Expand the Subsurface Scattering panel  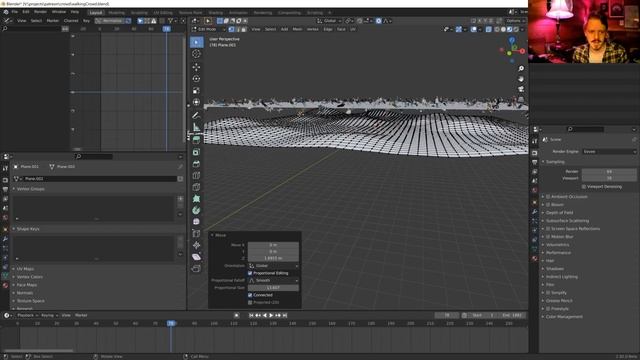(567, 221)
